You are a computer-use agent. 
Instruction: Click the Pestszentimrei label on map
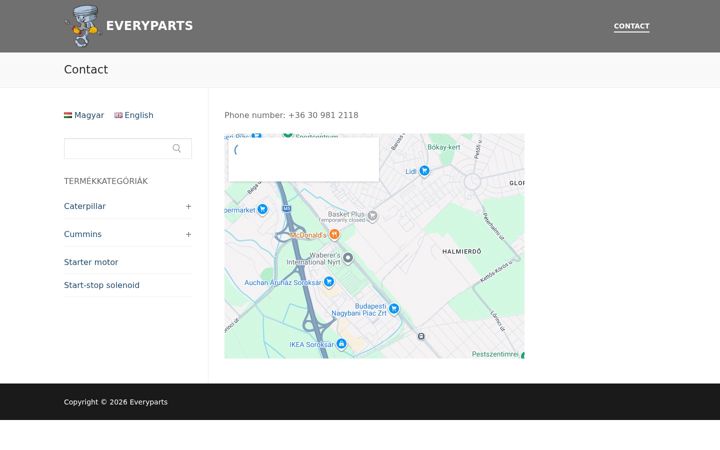(495, 354)
